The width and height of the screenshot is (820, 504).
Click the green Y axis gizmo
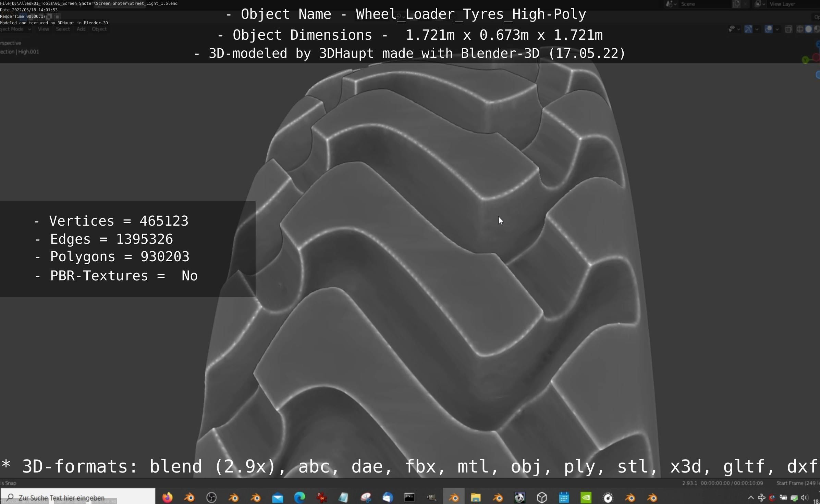pos(805,60)
